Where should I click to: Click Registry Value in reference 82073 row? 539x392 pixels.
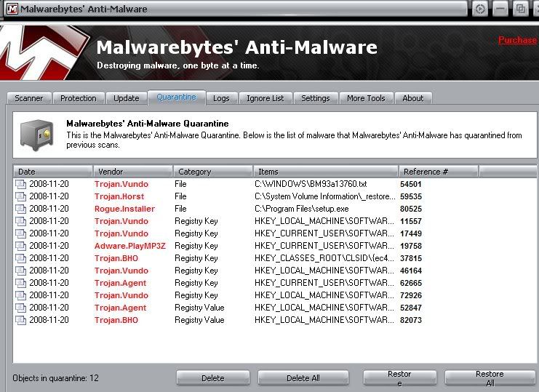[x=199, y=320]
